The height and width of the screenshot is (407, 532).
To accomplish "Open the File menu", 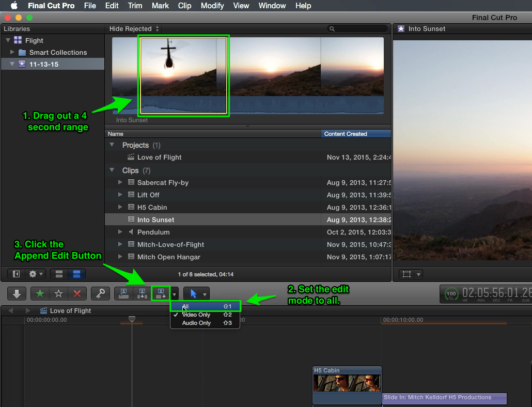I will point(90,6).
